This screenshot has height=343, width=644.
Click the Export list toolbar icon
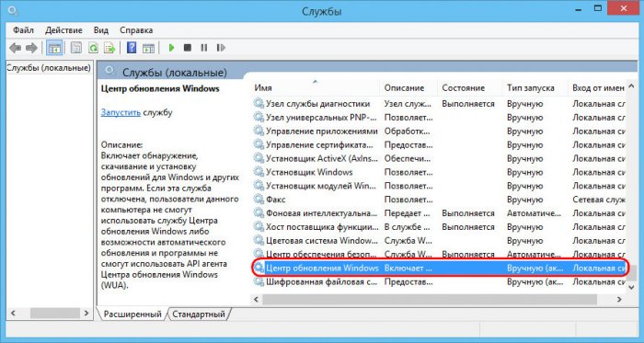point(109,48)
